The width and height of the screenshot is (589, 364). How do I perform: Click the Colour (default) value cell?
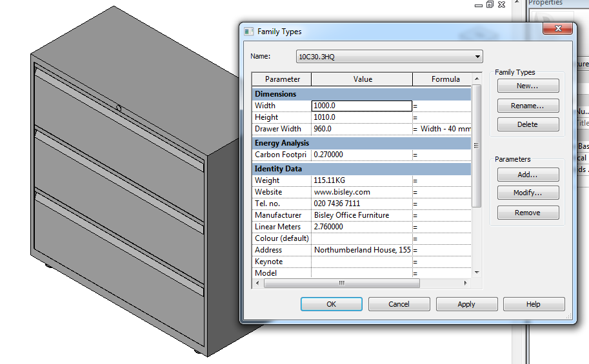[362, 238]
